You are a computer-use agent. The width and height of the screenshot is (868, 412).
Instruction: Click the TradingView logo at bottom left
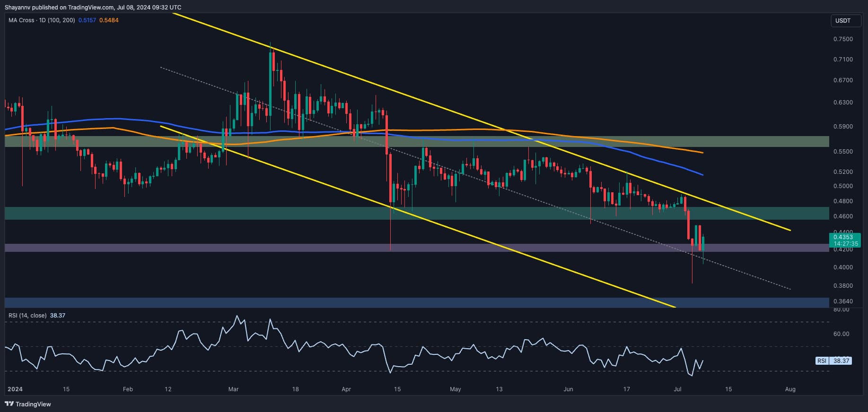(27, 404)
